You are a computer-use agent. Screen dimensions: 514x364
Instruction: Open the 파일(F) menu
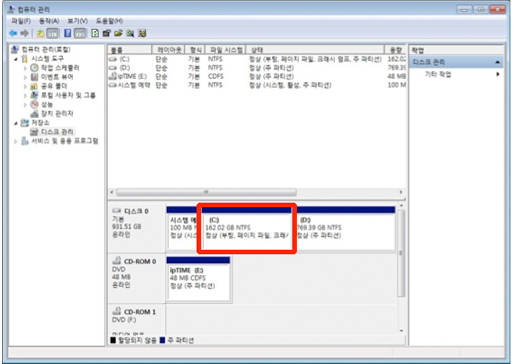[21, 21]
